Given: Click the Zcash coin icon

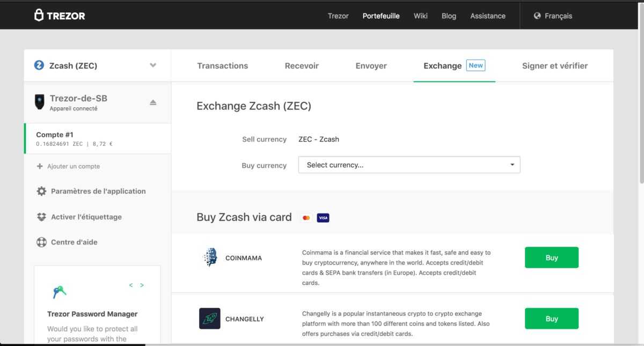Looking at the screenshot, I should (39, 65).
